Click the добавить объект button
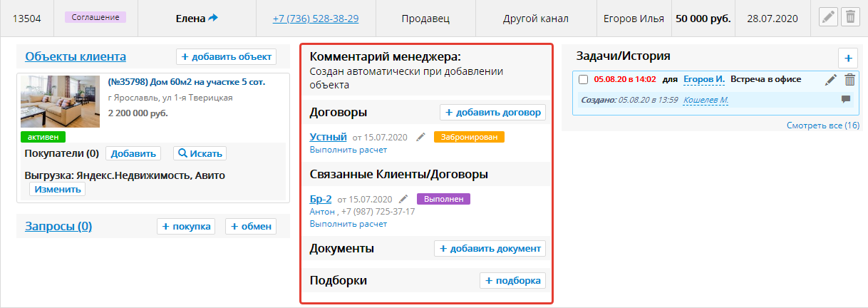The height and width of the screenshot is (308, 868). click(x=226, y=57)
